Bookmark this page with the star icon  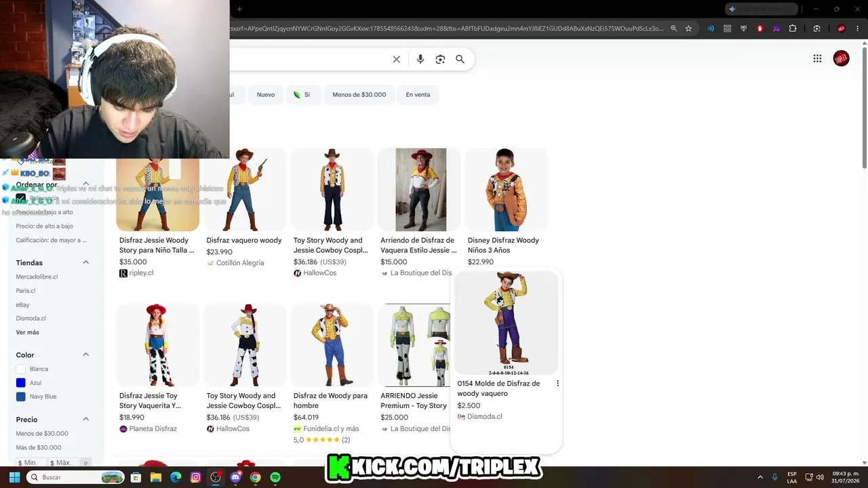tap(688, 28)
